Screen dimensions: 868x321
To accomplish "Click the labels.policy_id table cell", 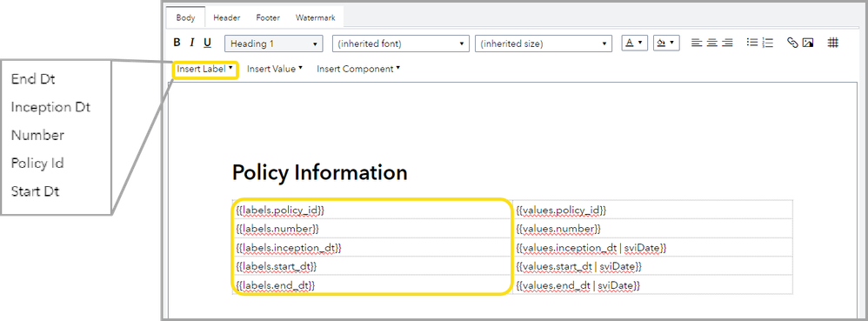I will click(372, 211).
